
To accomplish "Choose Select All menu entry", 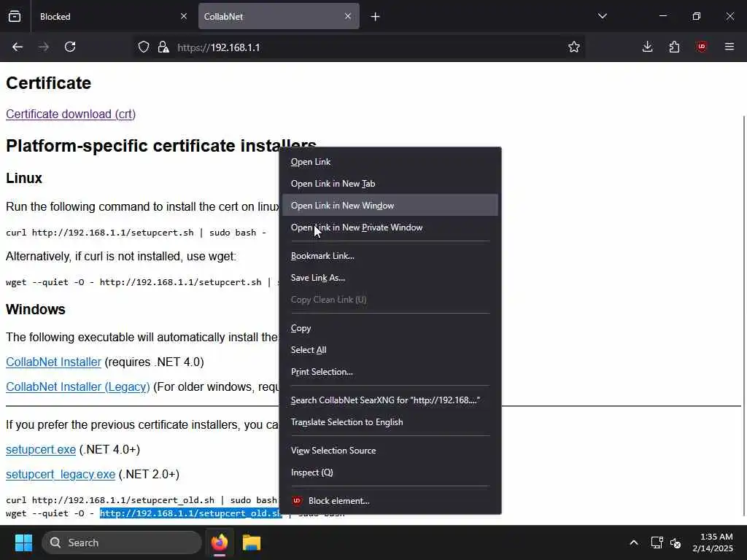I will pyautogui.click(x=390, y=350).
